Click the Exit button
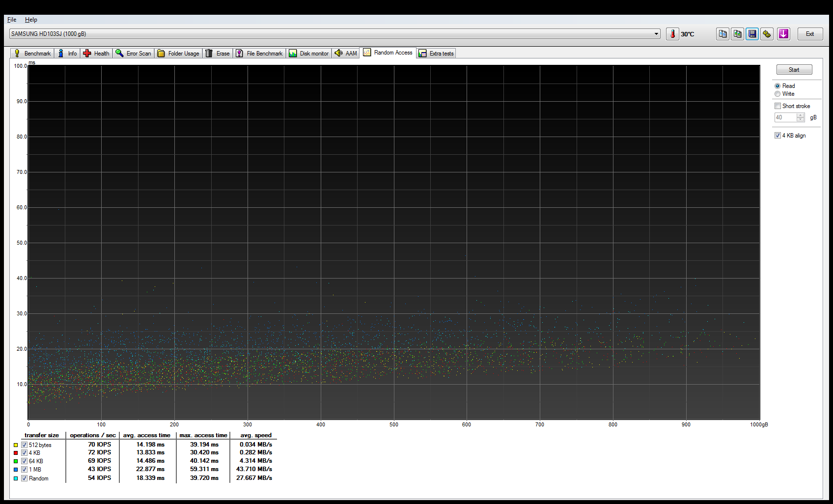 pyautogui.click(x=810, y=34)
